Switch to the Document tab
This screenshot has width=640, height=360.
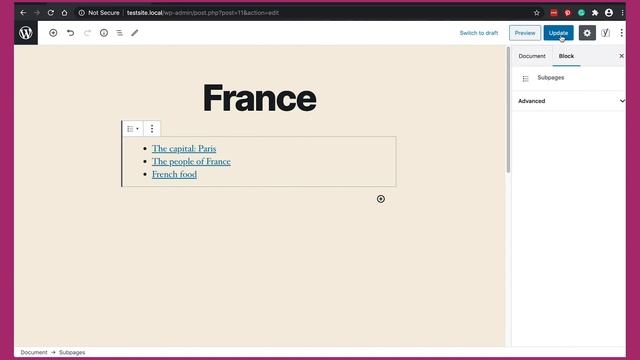coord(532,56)
